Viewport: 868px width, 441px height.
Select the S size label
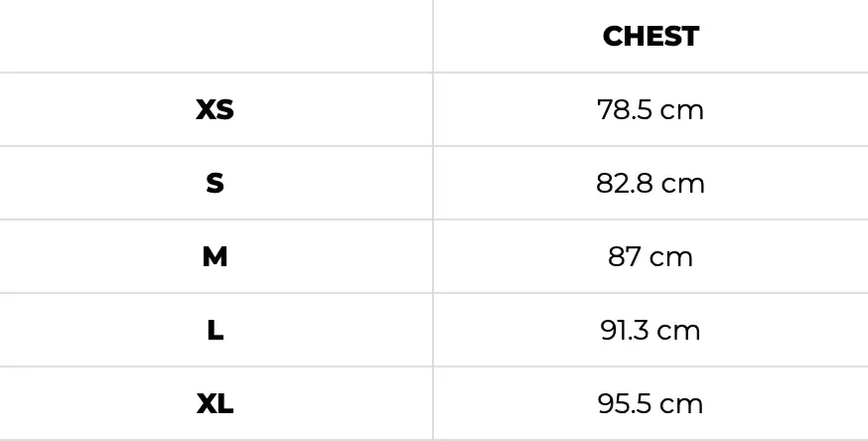point(216,184)
